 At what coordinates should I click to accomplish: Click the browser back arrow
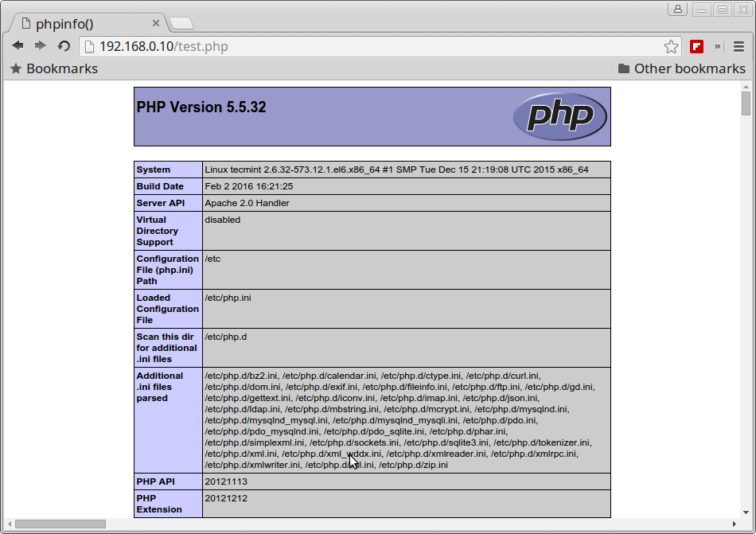18,46
